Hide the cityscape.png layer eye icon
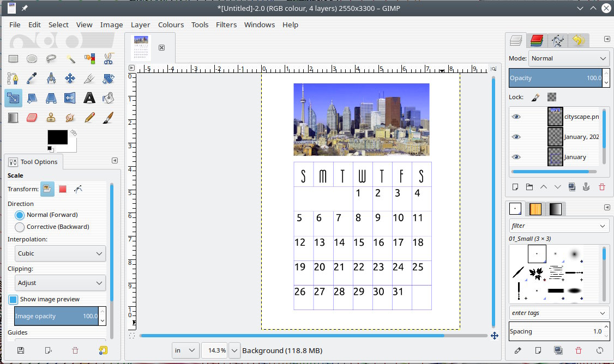The height and width of the screenshot is (364, 614). point(516,117)
